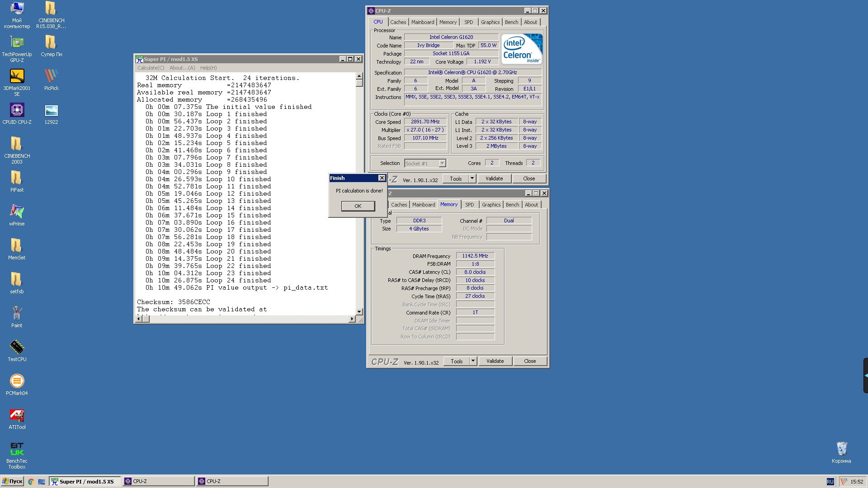The image size is (868, 488).
Task: Open the MemSet folder icon
Action: pos(17,249)
